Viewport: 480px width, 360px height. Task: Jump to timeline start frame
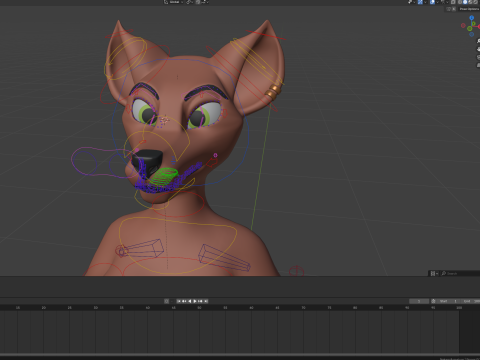[179, 301]
